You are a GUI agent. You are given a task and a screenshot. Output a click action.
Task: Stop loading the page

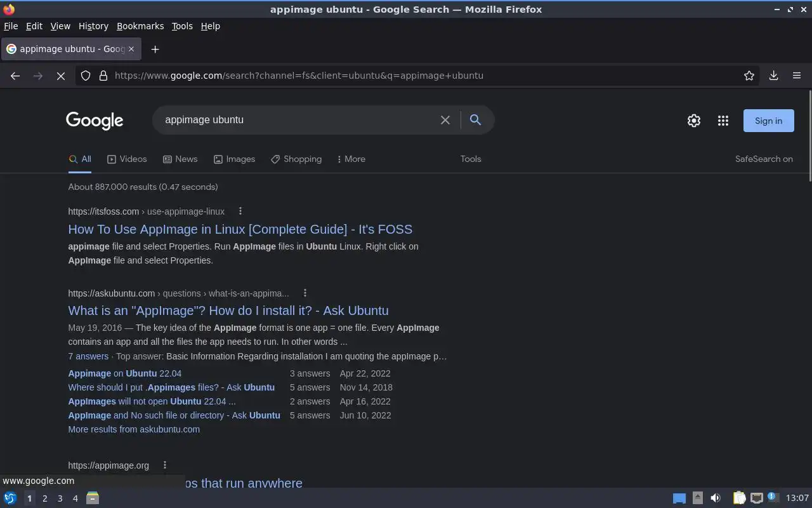(61, 76)
